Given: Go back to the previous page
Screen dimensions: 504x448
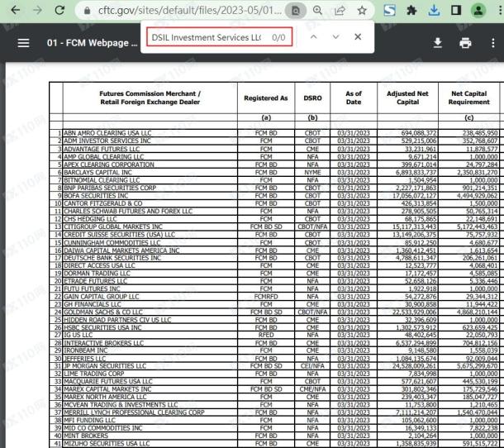Looking at the screenshot, I should (15, 10).
